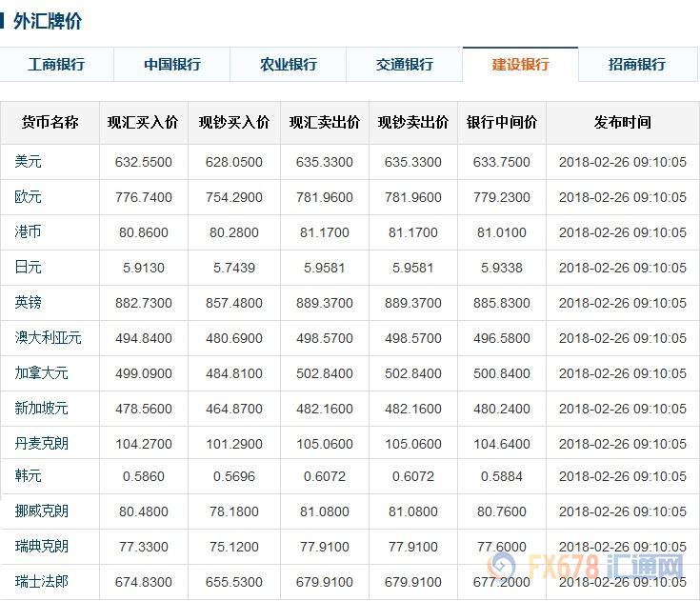Screen dimensions: 700x601
Task: Open the 中国银行 tab
Action: 171,65
